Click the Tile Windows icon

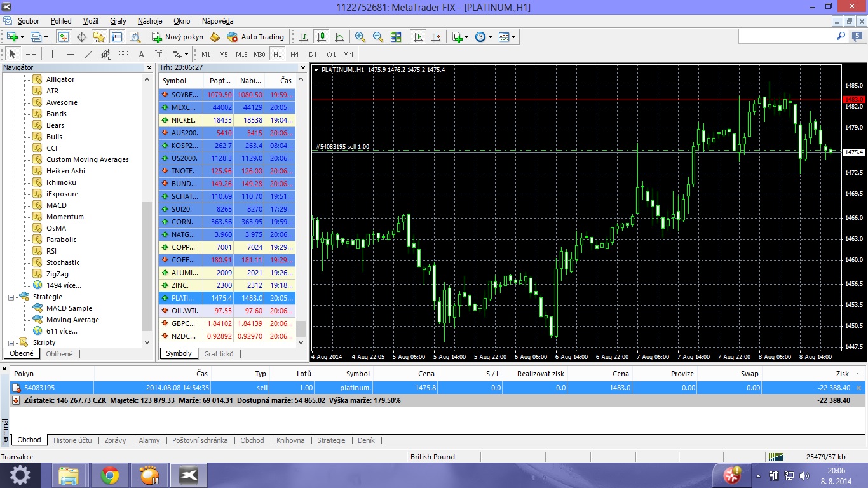tap(396, 37)
